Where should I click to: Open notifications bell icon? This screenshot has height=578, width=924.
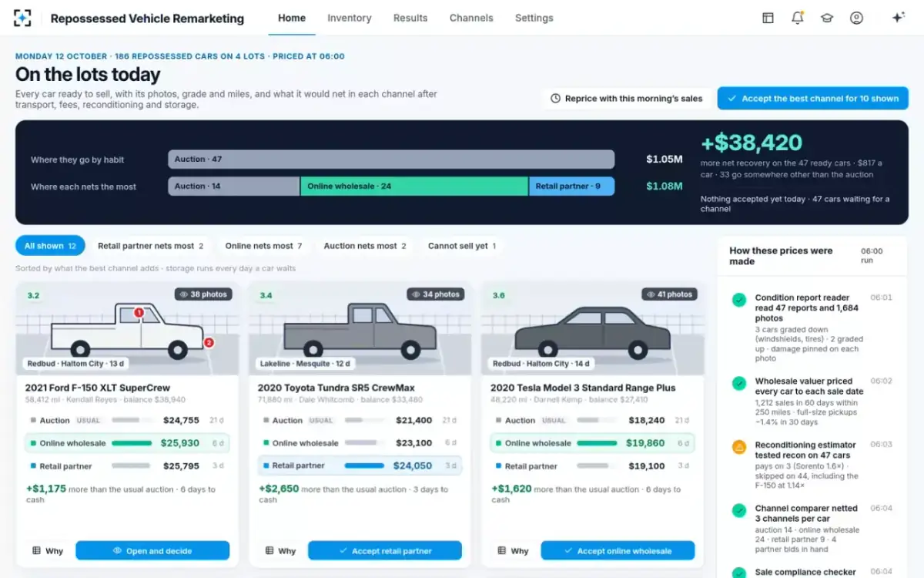[798, 18]
